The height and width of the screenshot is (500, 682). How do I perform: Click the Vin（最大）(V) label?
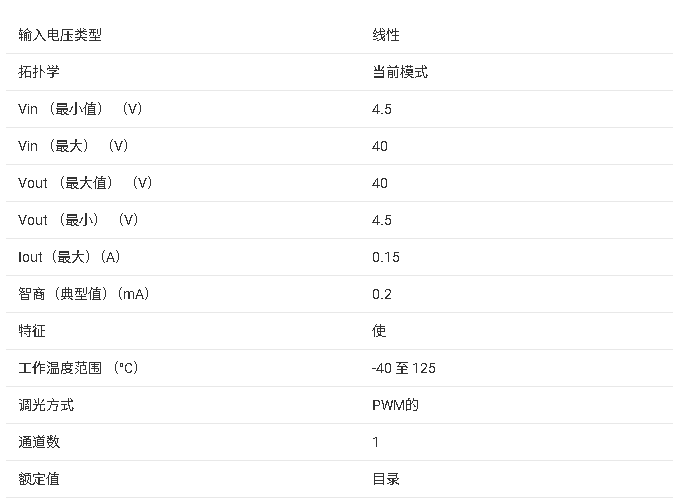(x=73, y=146)
